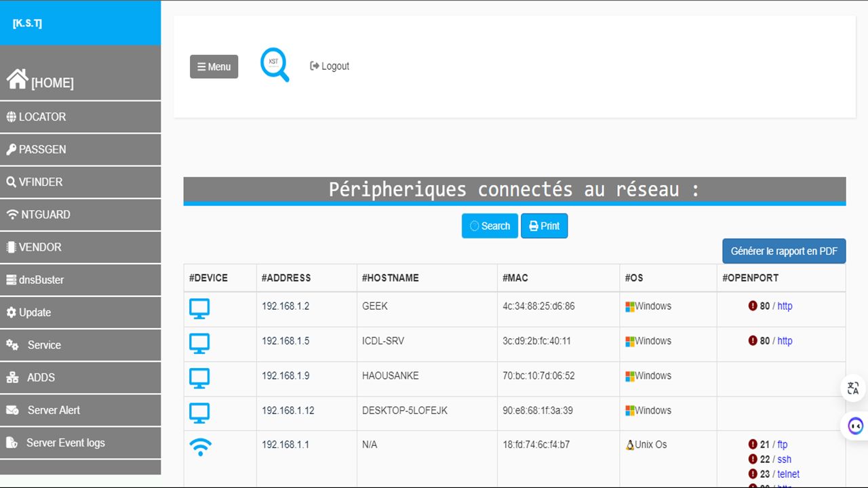868x488 pixels.
Task: Click the http link for GEEK
Action: coord(785,306)
